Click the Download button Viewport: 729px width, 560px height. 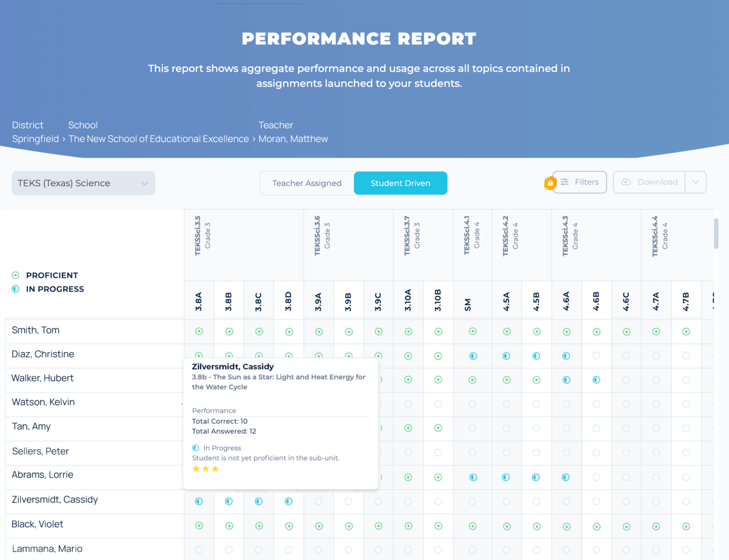649,182
